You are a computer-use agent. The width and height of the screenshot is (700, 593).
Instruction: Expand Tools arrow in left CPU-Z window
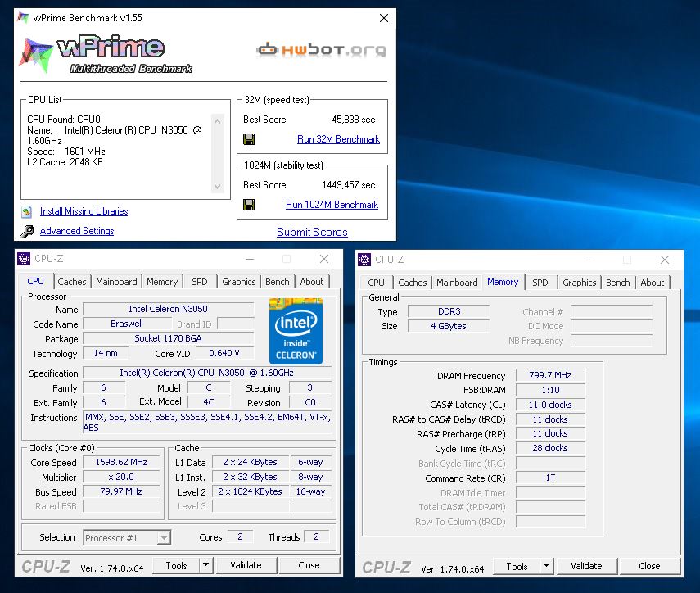(205, 565)
